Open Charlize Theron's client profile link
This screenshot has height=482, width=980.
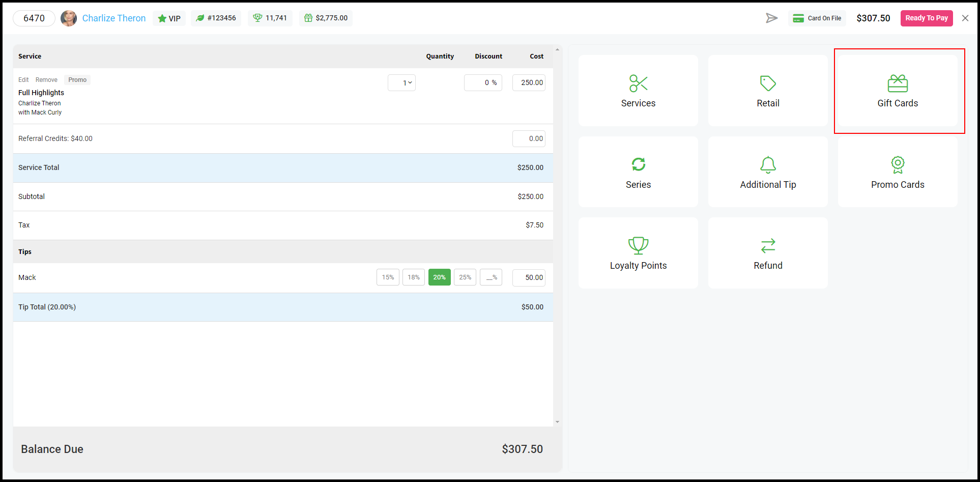pyautogui.click(x=114, y=18)
